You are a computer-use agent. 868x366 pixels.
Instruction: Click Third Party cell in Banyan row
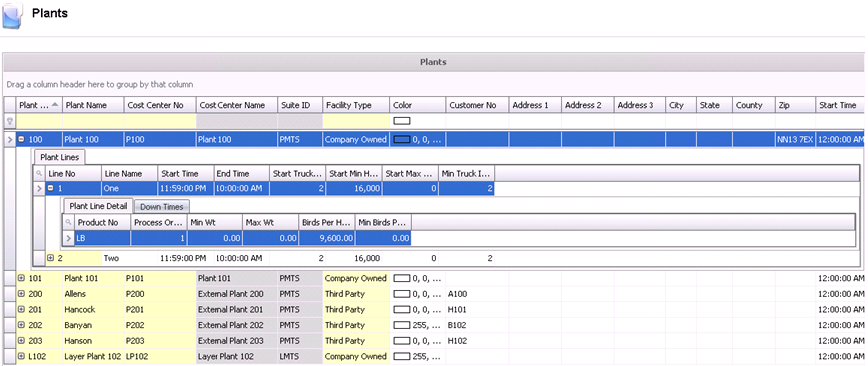(x=356, y=325)
